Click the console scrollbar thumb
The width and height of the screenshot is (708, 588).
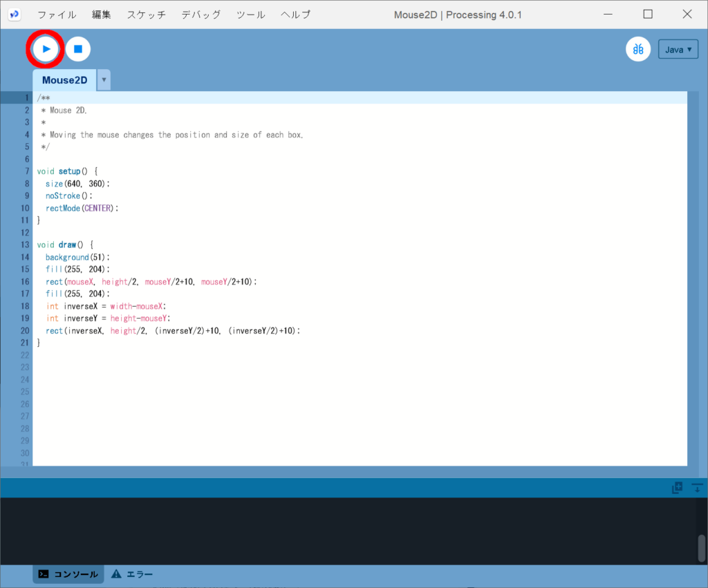(702, 549)
